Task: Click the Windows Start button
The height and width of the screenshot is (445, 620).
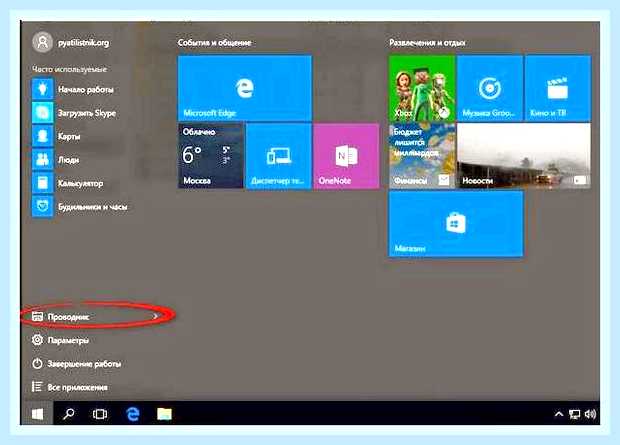Action: pos(37,414)
